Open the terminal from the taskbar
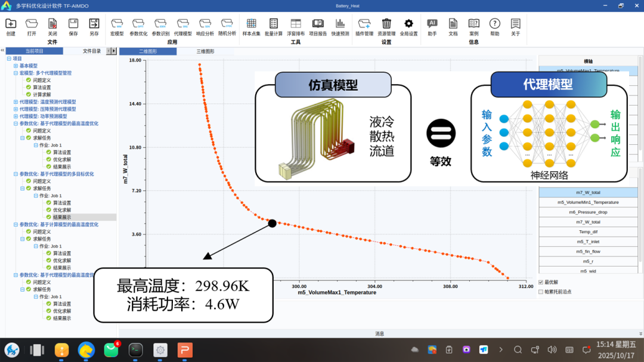This screenshot has width=644, height=362. click(x=136, y=350)
